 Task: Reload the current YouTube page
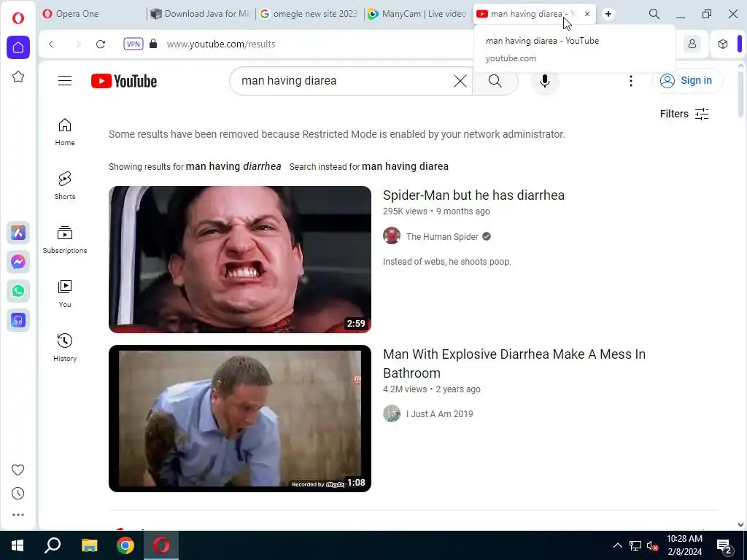tap(101, 44)
